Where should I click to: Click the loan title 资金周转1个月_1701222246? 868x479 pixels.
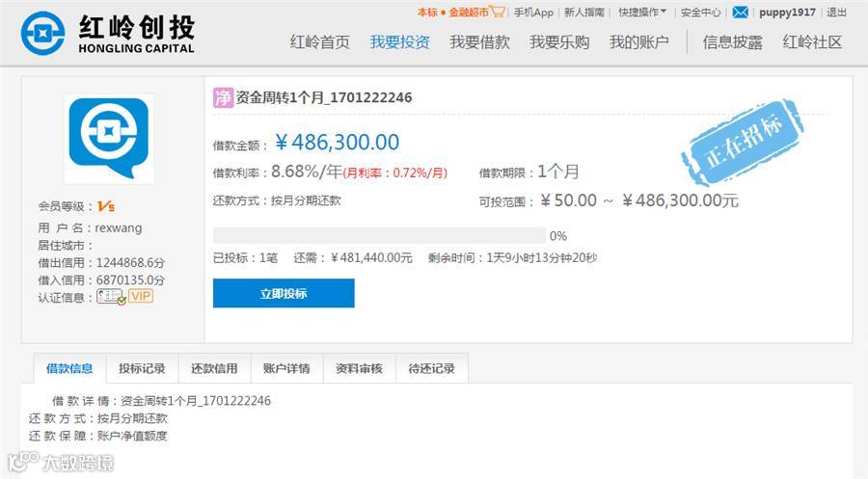tap(324, 98)
